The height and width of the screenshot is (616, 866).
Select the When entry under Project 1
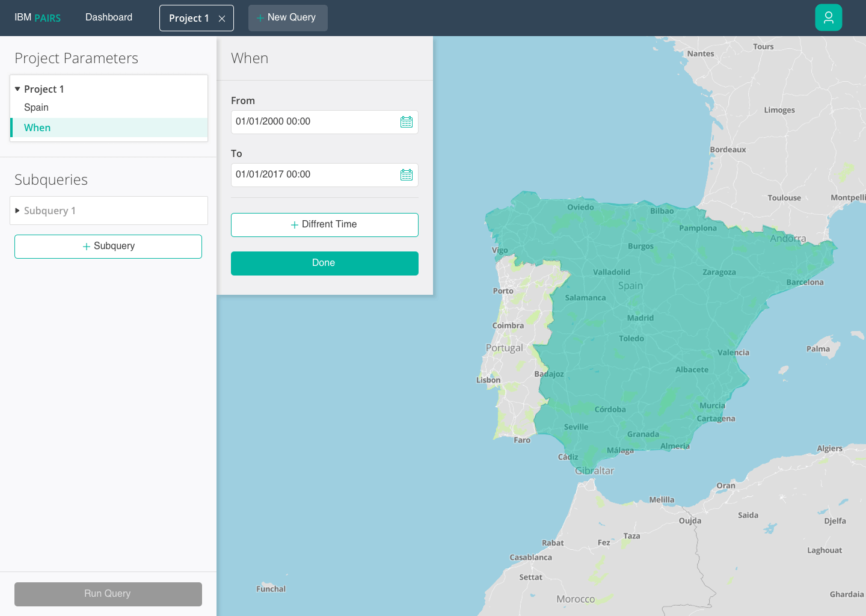click(37, 128)
